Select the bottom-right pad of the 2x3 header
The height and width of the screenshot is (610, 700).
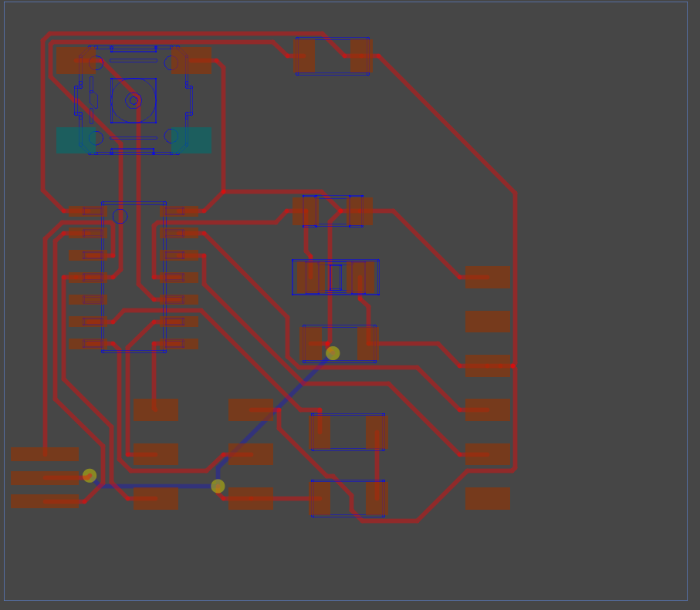(251, 498)
